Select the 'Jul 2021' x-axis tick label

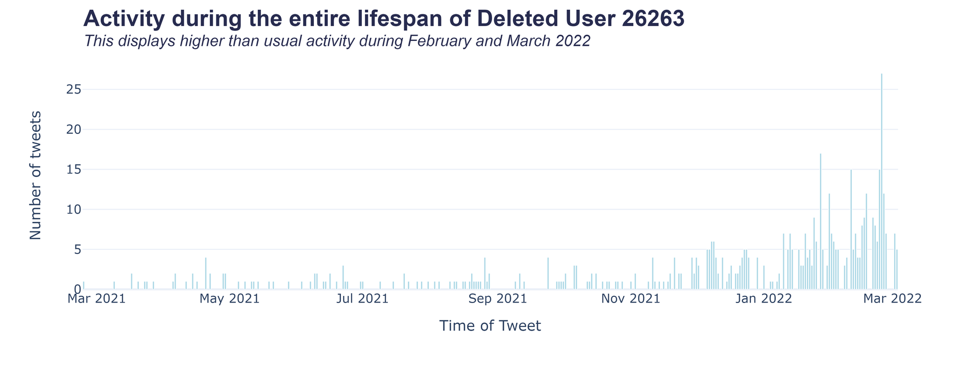(363, 298)
